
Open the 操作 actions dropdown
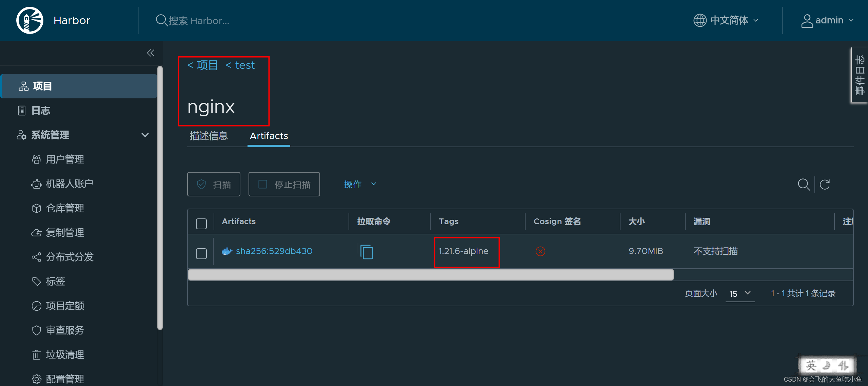[x=360, y=184]
